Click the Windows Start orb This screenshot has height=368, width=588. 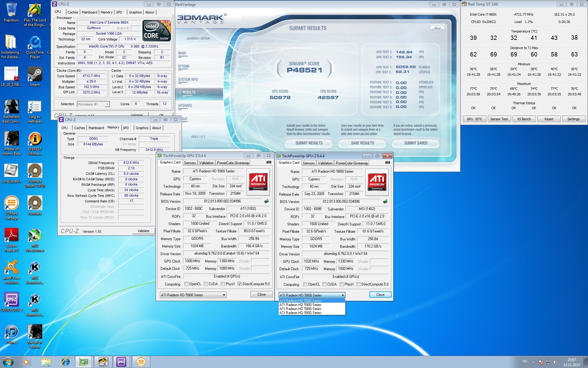click(8, 362)
